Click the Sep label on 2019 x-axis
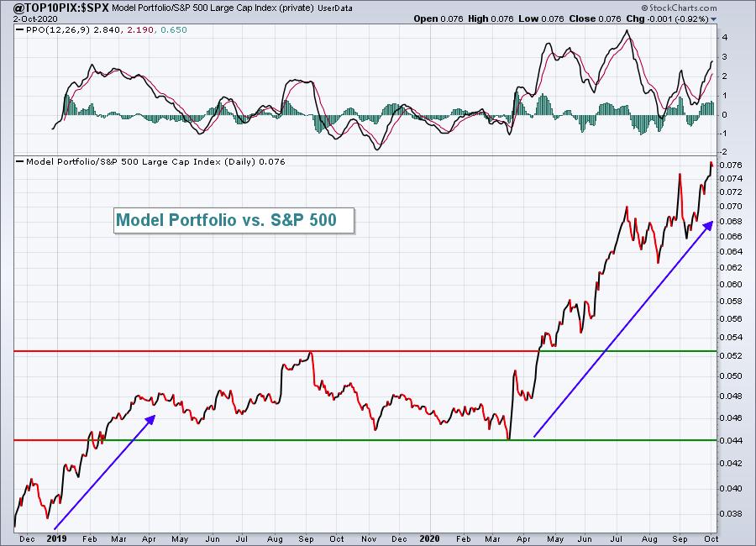756x546 pixels. [x=306, y=537]
